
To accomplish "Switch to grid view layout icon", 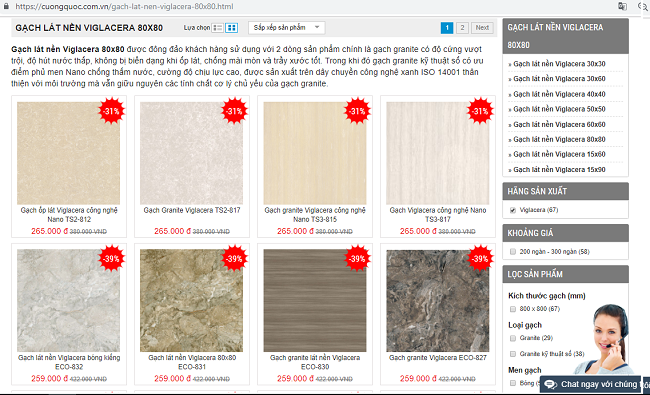I will [x=231, y=28].
